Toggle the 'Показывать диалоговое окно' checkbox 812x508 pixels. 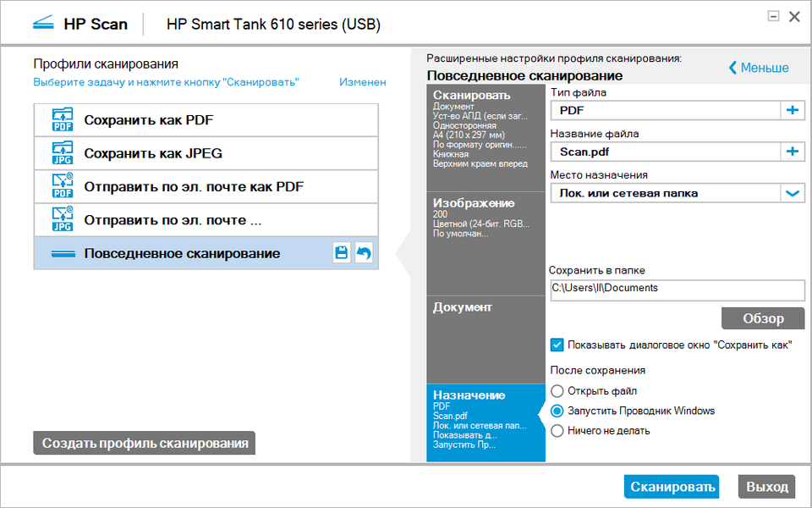(557, 345)
